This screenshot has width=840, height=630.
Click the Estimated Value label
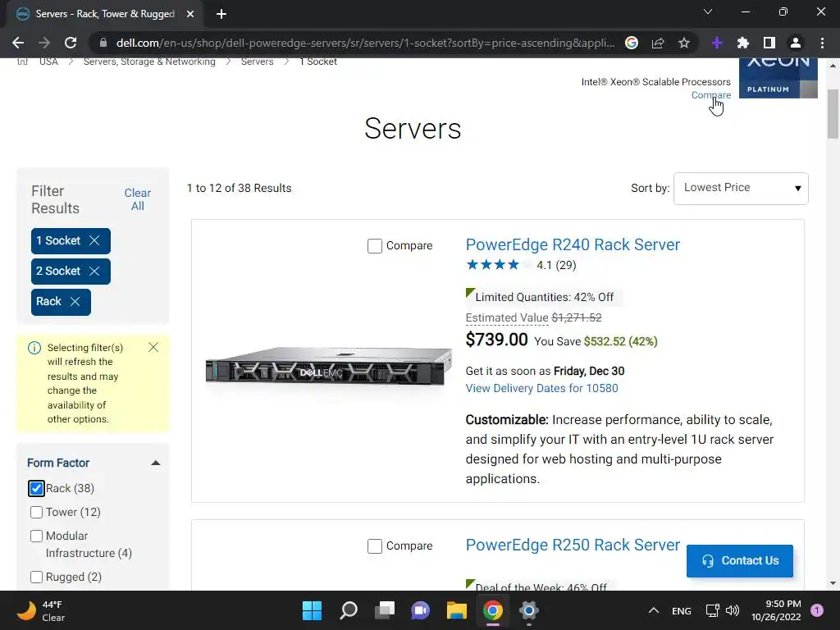507,317
